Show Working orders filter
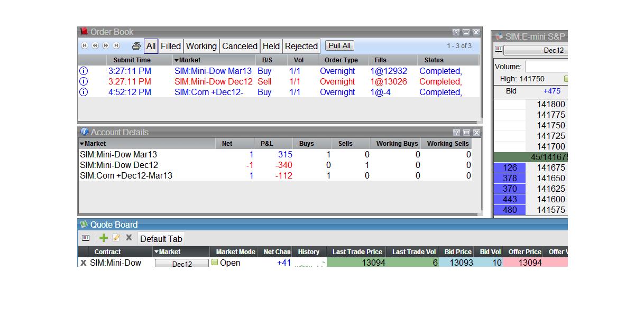Viewport: 644px width, 318px height. 201,46
